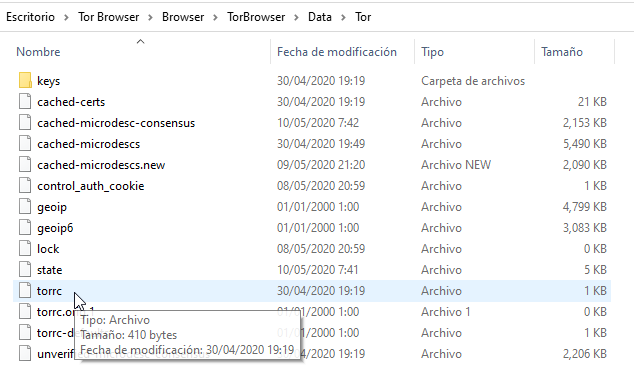The width and height of the screenshot is (634, 376).
Task: Expand chevron after Data in breadcrumb
Action: 343,17
